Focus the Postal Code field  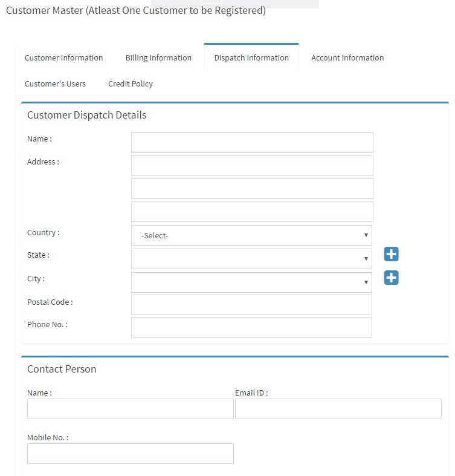251,305
